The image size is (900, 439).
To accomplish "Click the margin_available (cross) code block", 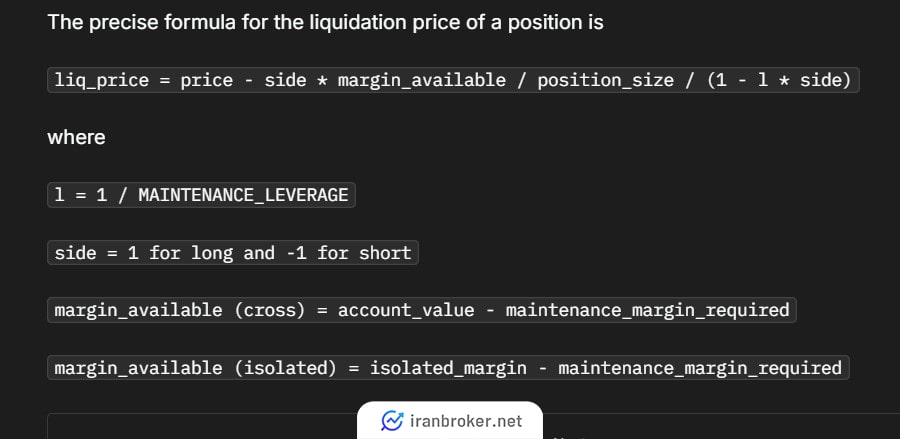I will tap(422, 310).
